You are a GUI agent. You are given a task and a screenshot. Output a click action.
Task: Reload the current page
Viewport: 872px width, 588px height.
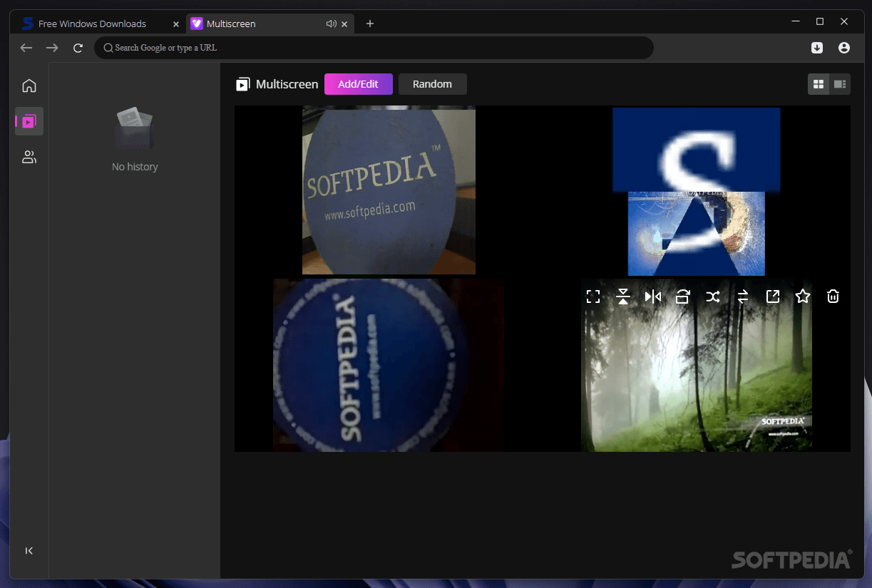[78, 48]
